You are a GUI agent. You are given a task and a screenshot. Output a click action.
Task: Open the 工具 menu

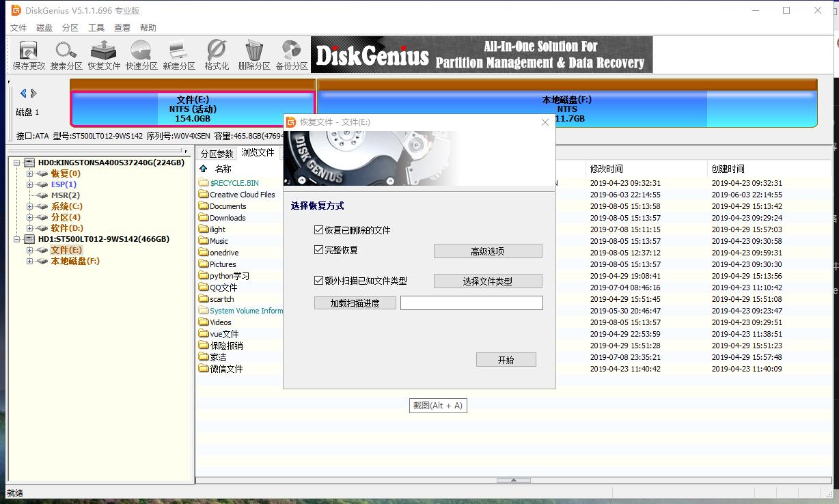point(96,28)
